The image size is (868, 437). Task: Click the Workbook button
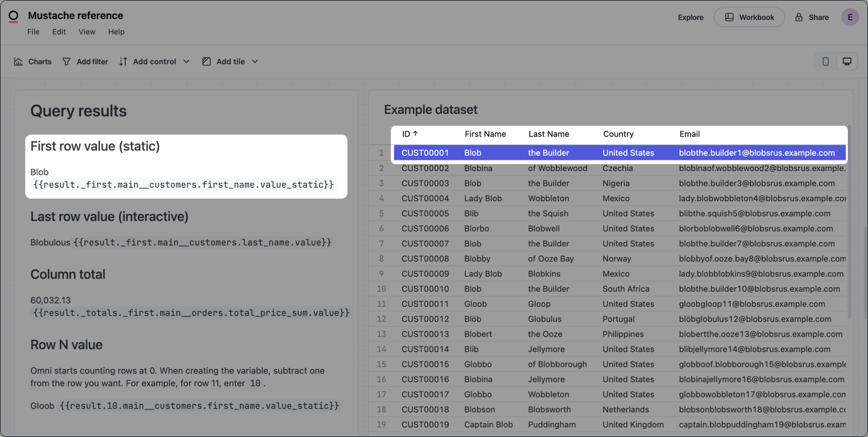749,18
